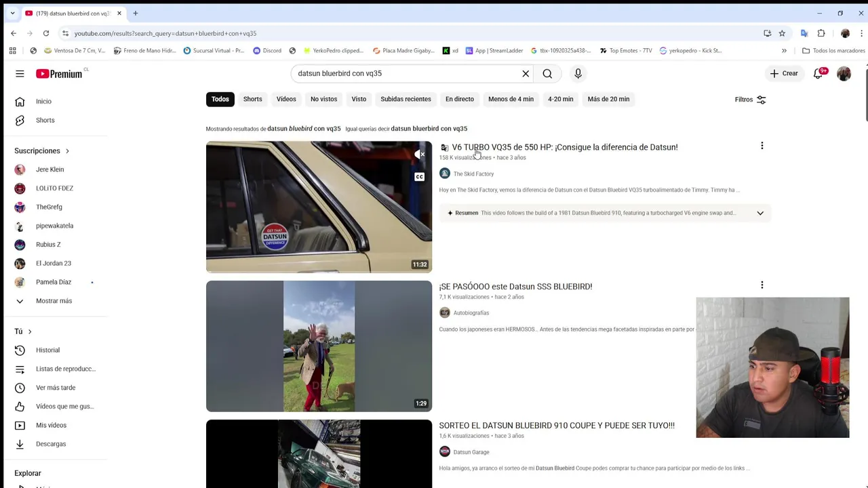Select the Shorts filter chip
Viewport: 868px width, 488px height.
tap(252, 99)
